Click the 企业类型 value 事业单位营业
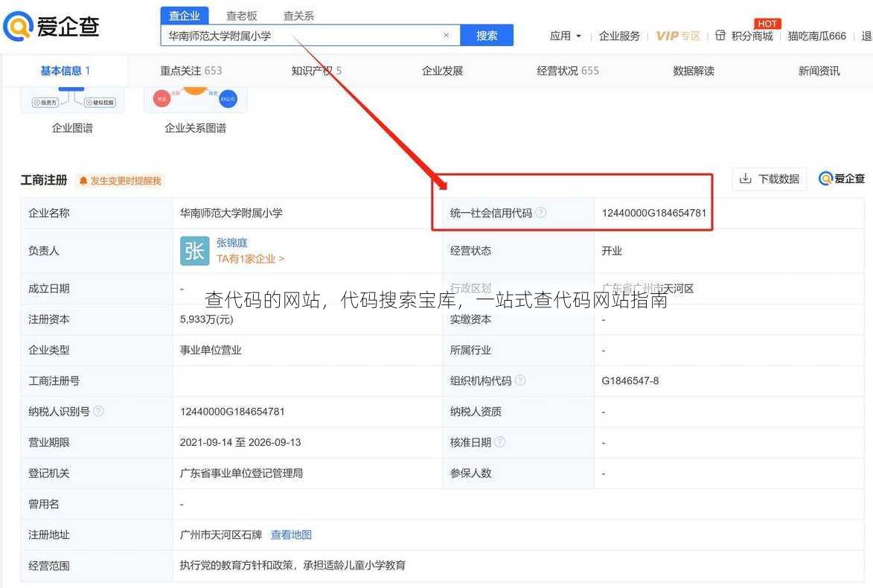 [x=211, y=351]
